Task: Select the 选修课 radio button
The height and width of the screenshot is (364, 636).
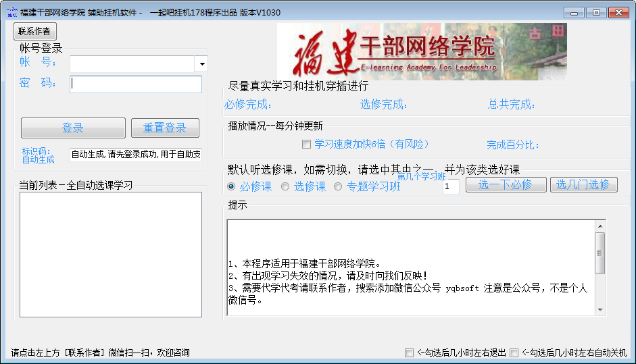Action: (x=285, y=186)
